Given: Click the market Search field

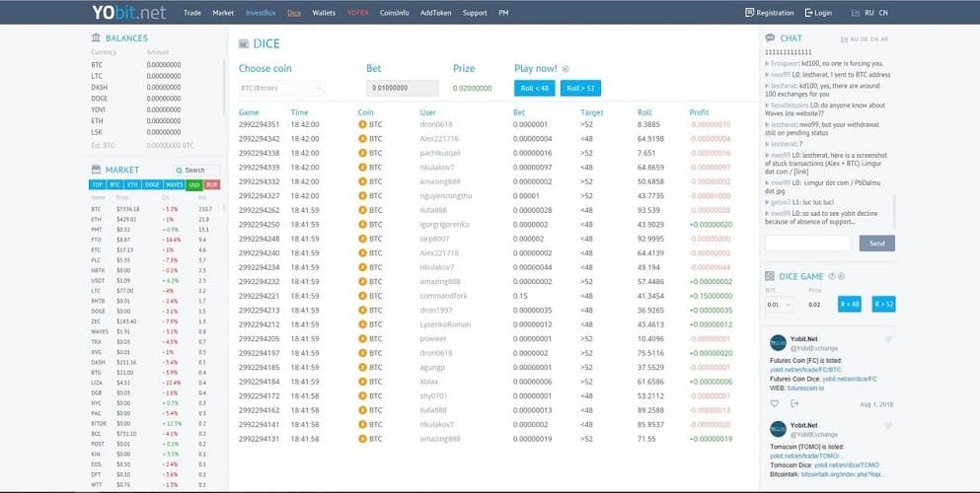Looking at the screenshot, I should click(196, 170).
